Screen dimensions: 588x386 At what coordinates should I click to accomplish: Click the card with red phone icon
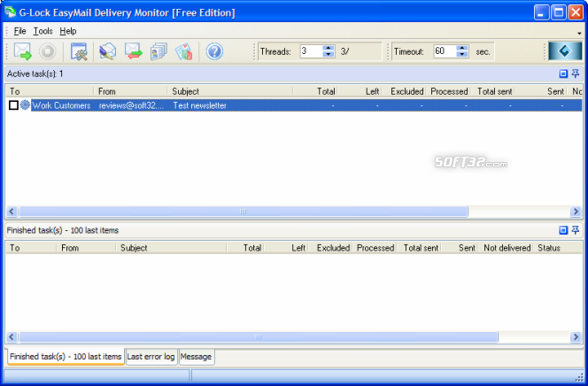[x=184, y=51]
